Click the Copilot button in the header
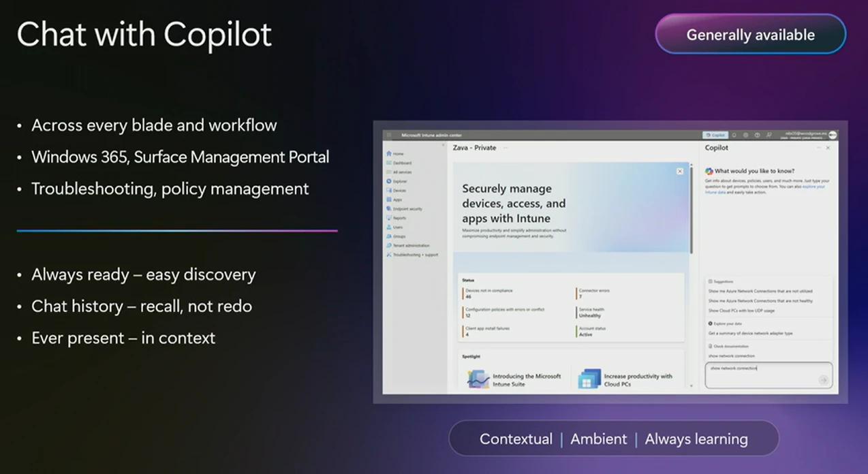 pos(715,135)
